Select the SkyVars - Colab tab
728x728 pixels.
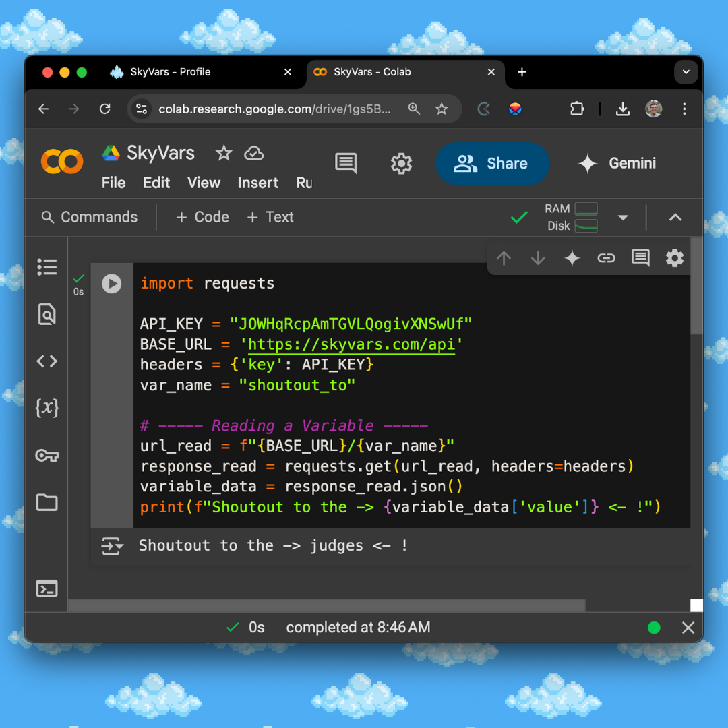[x=372, y=72]
